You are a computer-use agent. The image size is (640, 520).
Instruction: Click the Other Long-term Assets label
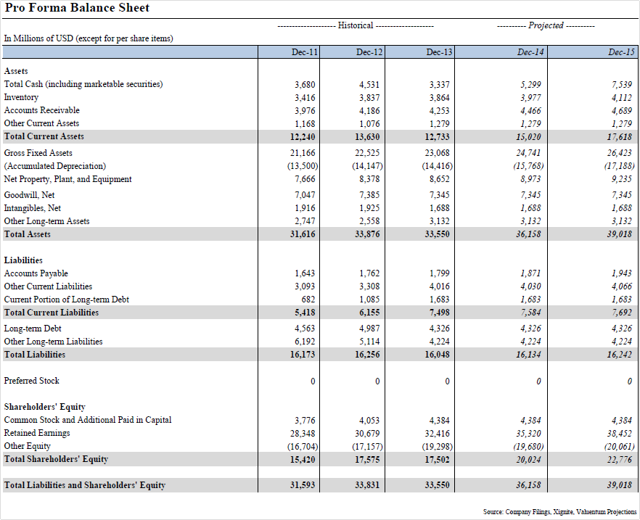coord(47,221)
